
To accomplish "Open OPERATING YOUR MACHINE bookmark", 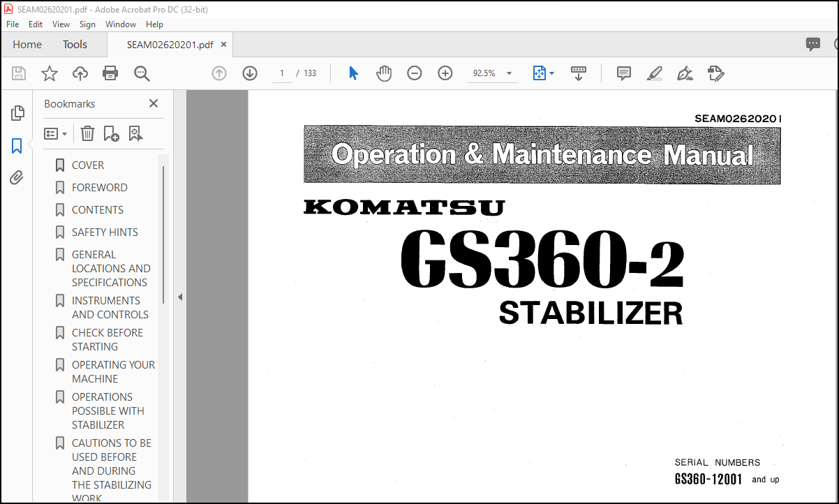I will (113, 372).
